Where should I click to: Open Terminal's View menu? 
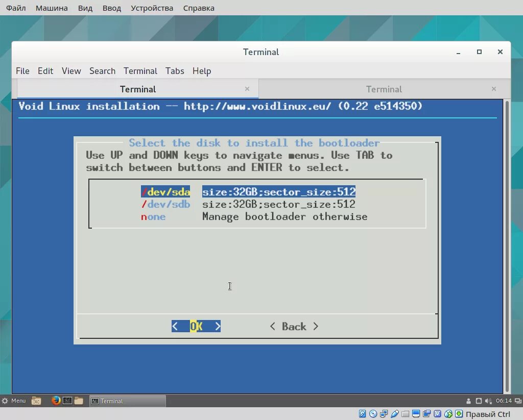tap(71, 71)
